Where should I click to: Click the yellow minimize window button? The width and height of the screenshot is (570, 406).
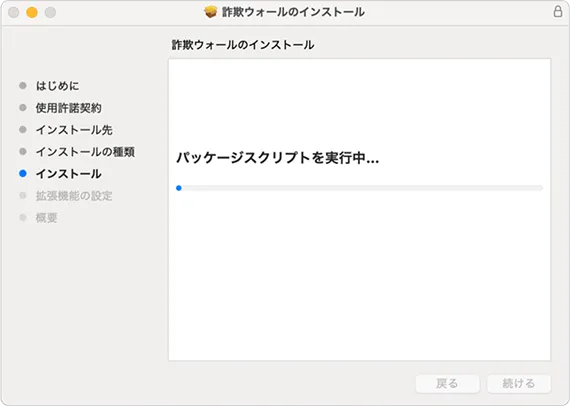click(x=32, y=12)
